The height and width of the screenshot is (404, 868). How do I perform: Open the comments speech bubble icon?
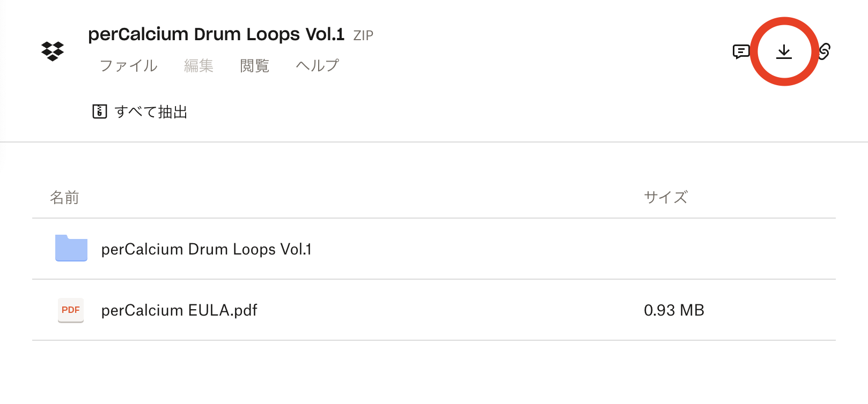(x=741, y=51)
